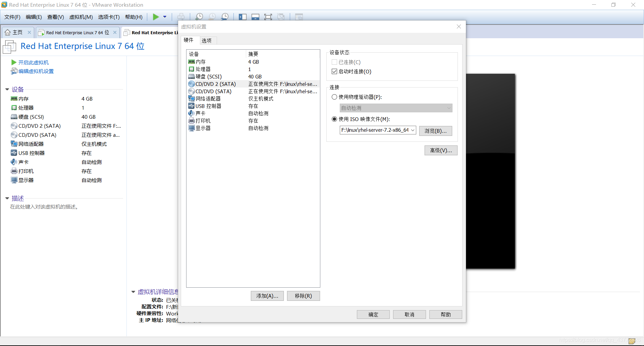Click the send Ctrl+Alt+Del toolbar icon
The width and height of the screenshot is (644, 346).
(x=181, y=17)
